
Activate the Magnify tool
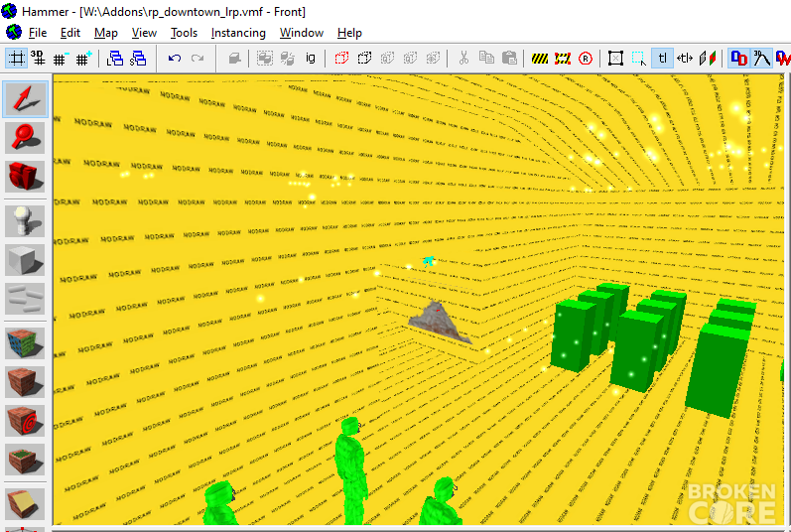[25, 138]
